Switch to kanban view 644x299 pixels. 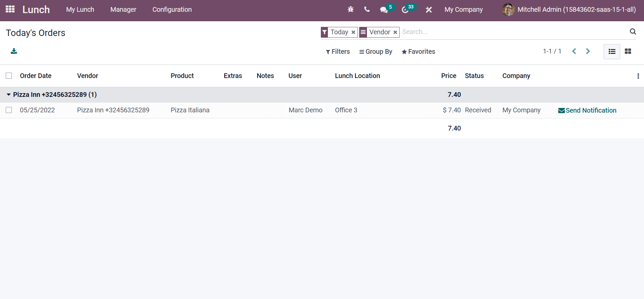tap(628, 51)
